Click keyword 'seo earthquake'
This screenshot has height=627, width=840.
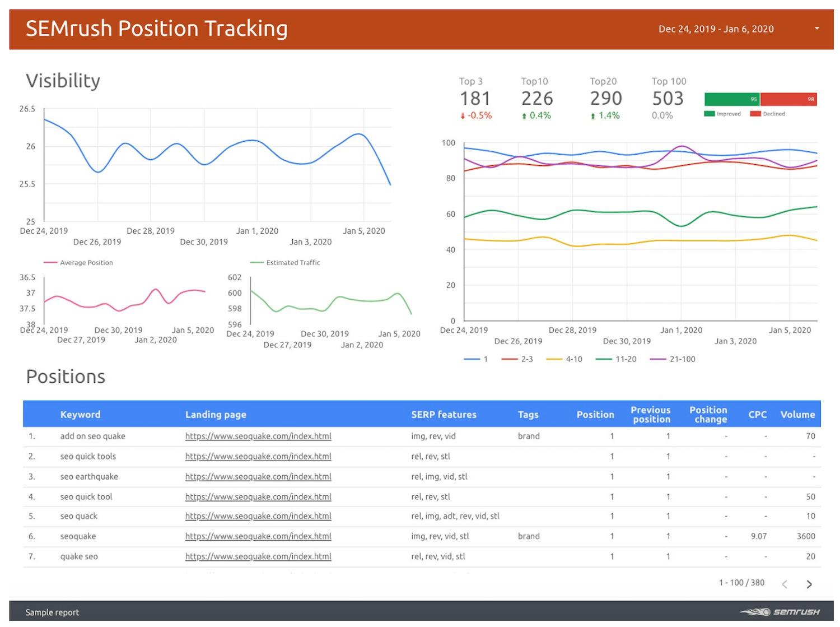pos(89,477)
